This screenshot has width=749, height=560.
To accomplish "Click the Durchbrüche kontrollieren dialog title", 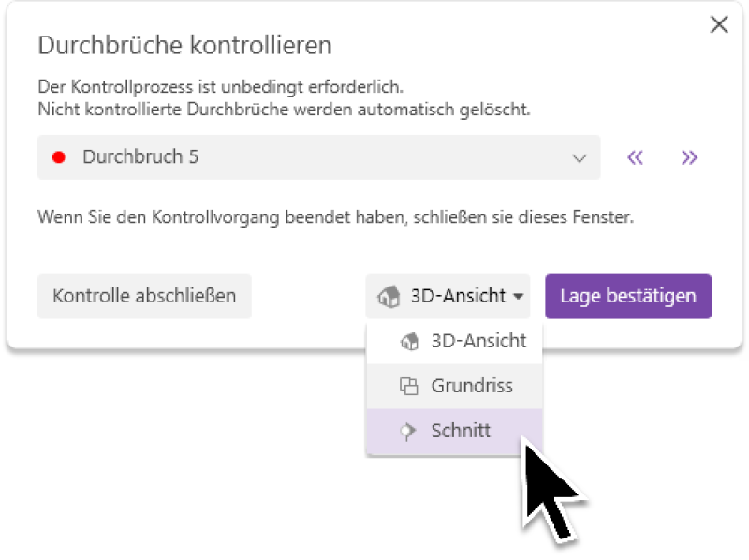I will coord(184,45).
